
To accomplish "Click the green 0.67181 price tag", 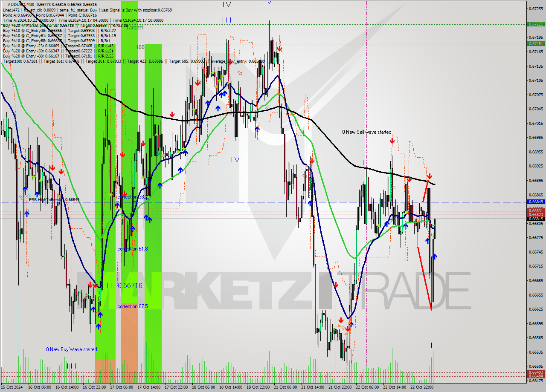I will (536, 43).
